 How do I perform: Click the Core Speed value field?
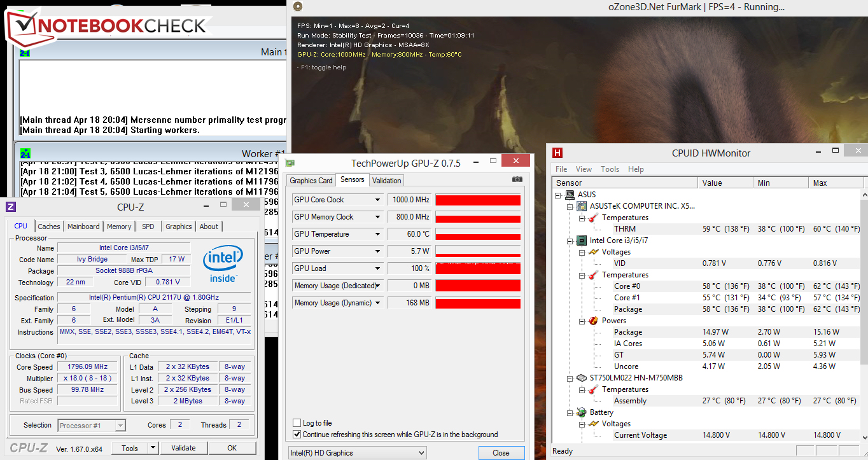click(x=87, y=367)
